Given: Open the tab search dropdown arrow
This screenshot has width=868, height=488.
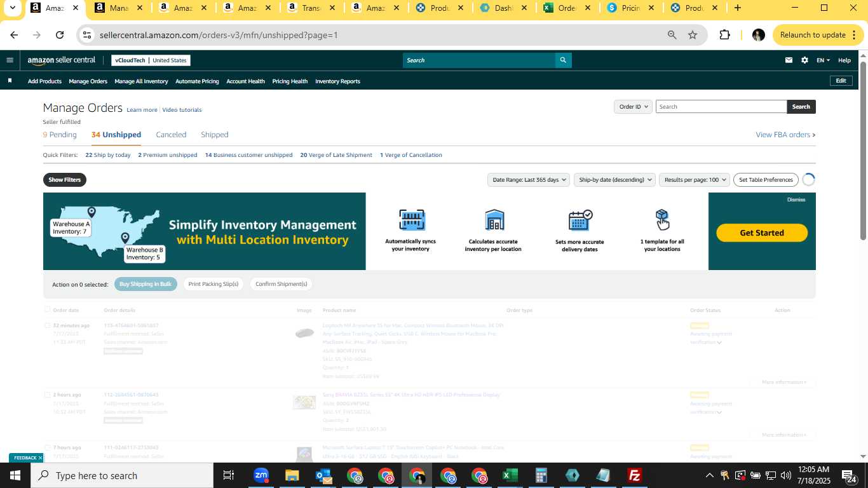Looking at the screenshot, I should coord(12,8).
